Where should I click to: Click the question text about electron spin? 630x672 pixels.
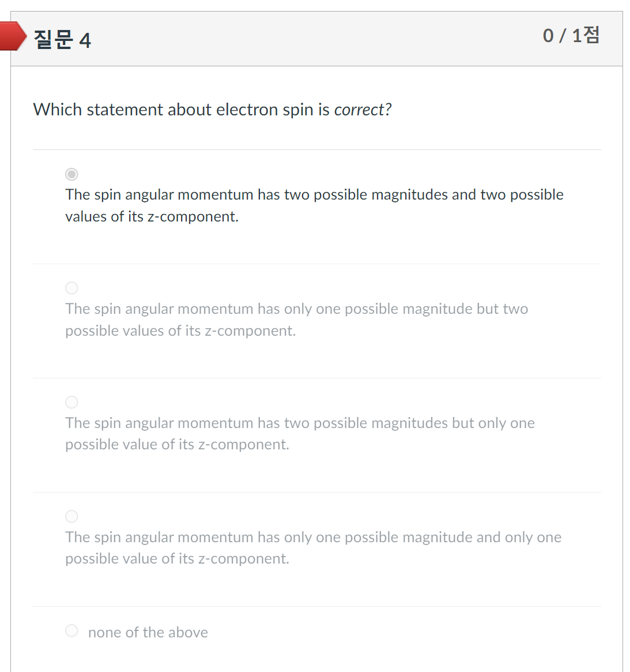[212, 110]
